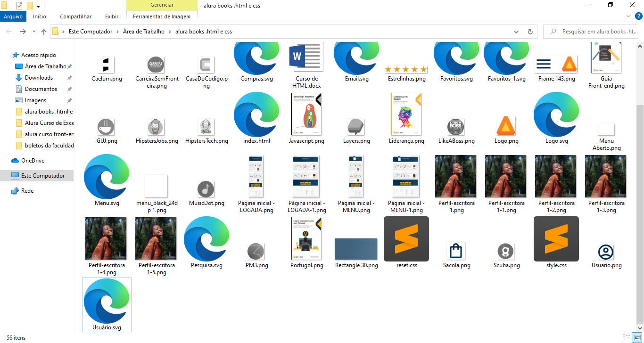Refresh the current folder view
This screenshot has height=343, width=644.
pyautogui.click(x=530, y=32)
